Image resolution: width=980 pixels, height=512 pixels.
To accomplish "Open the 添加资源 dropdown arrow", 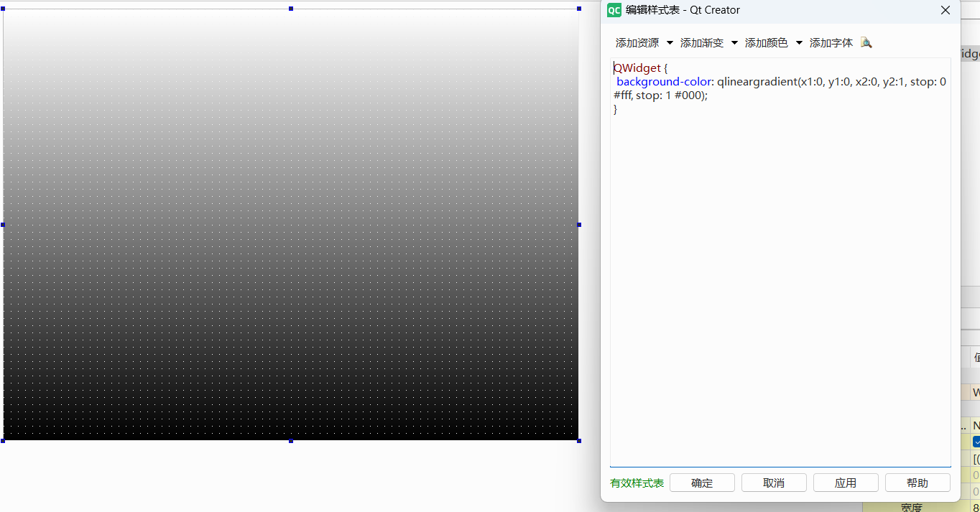I will [670, 43].
